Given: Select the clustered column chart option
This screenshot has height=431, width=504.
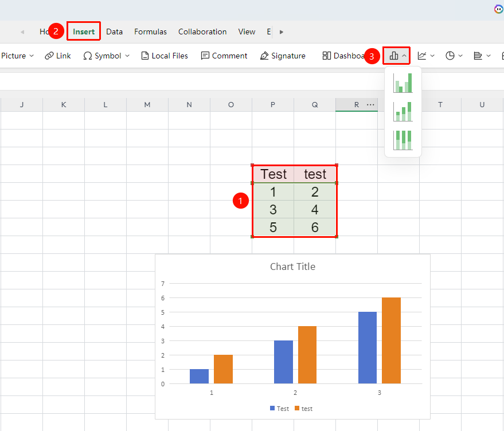Looking at the screenshot, I should point(403,83).
